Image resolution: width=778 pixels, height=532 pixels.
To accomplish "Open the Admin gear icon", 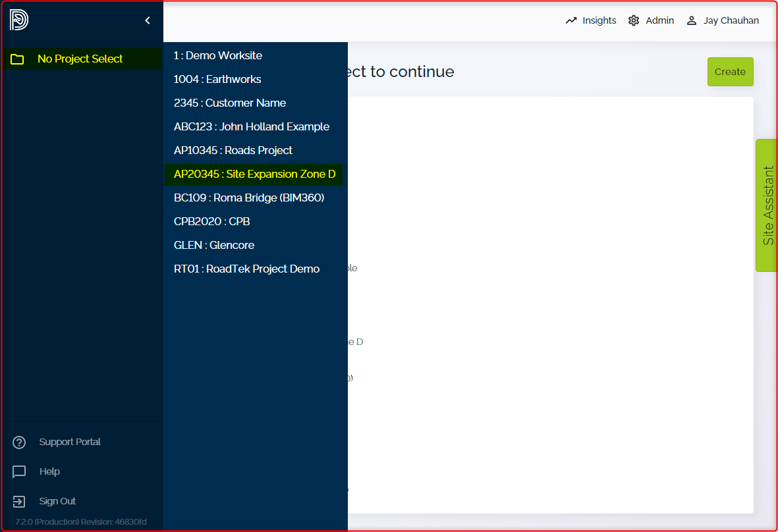I will pyautogui.click(x=634, y=20).
